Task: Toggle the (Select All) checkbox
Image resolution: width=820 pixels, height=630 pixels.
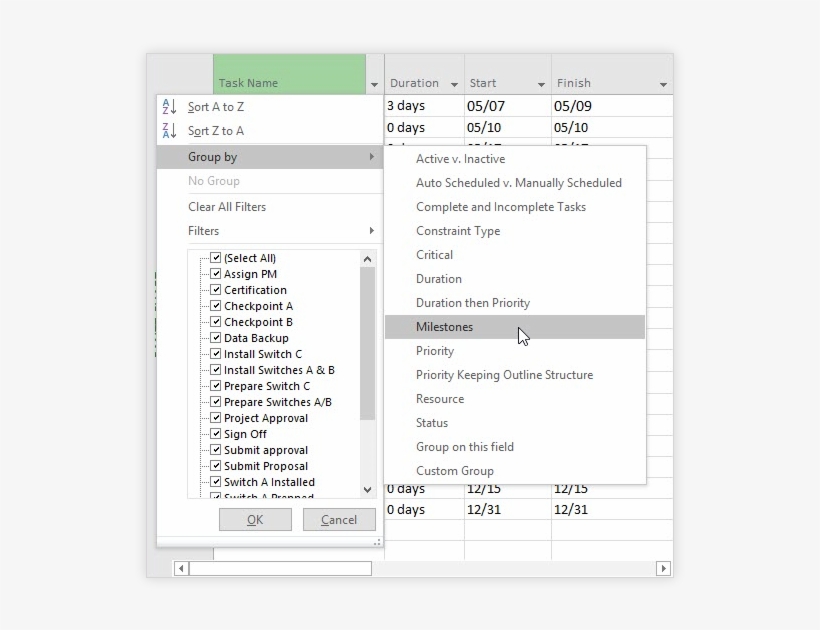Action: coord(215,257)
